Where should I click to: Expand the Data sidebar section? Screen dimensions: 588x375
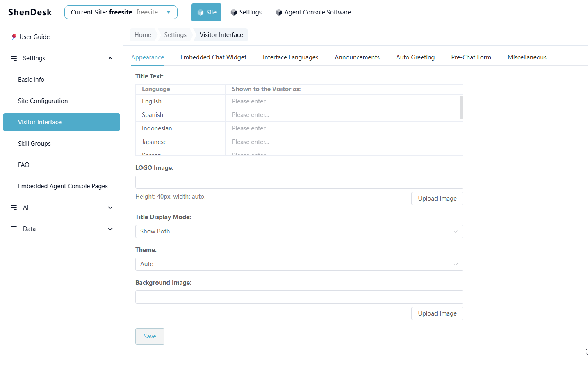pyautogui.click(x=110, y=229)
